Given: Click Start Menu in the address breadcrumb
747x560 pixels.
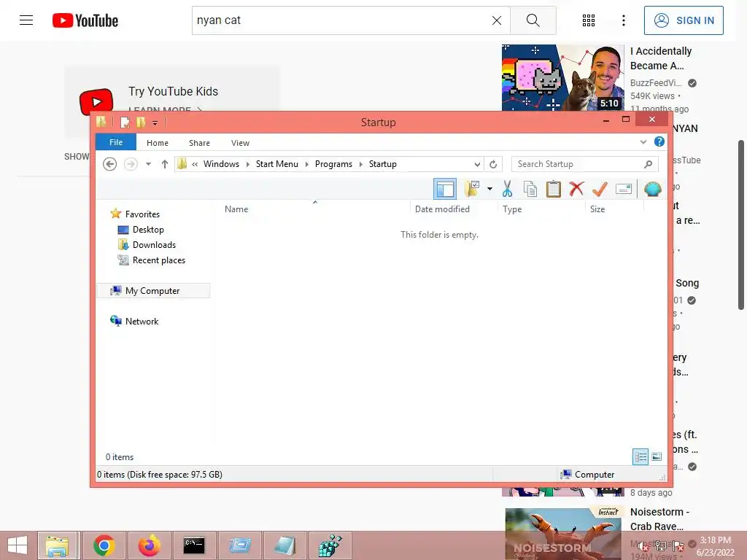Looking at the screenshot, I should click(276, 164).
